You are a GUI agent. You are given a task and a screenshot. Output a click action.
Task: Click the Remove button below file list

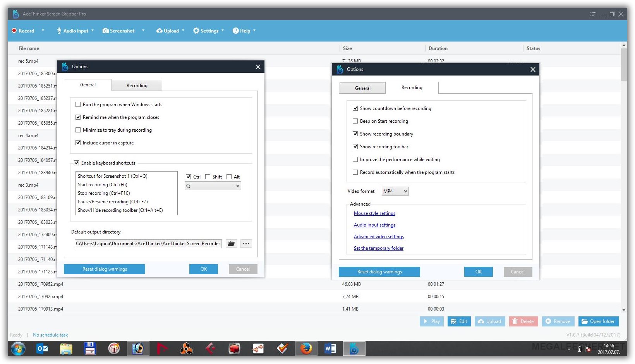pos(558,321)
